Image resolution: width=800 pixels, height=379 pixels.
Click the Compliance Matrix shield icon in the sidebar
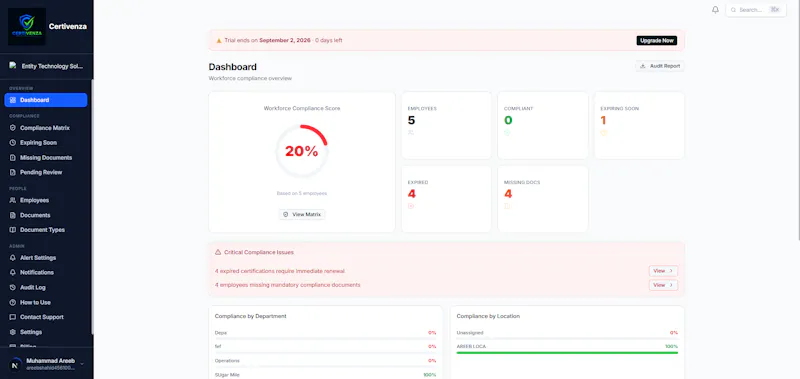point(13,128)
